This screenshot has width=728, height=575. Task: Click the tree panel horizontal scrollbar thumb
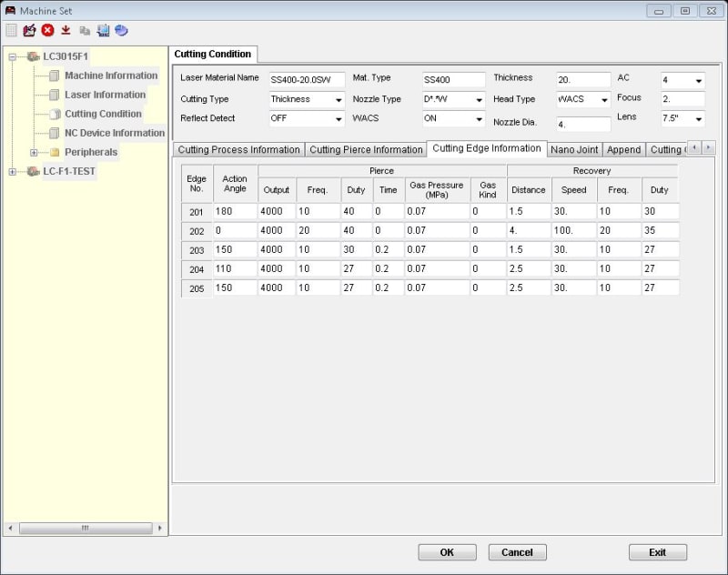[x=86, y=528]
